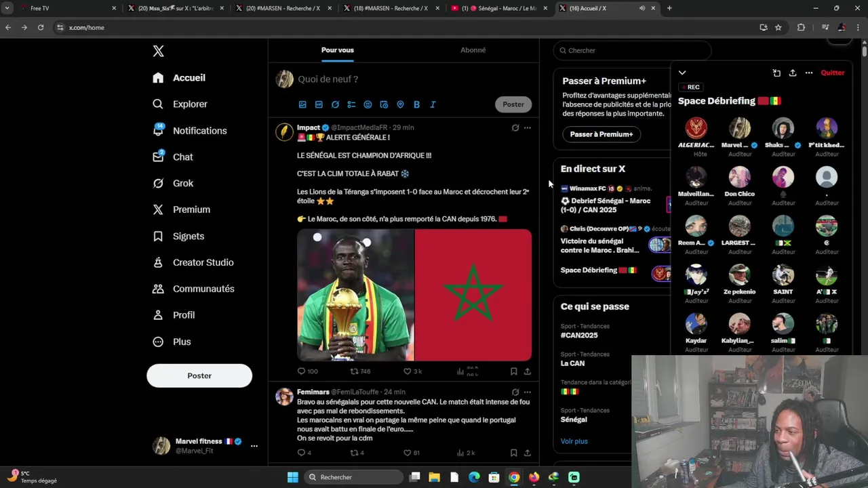Viewport: 868px width, 488px height.
Task: Open Communautés in the sidebar
Action: (x=193, y=289)
